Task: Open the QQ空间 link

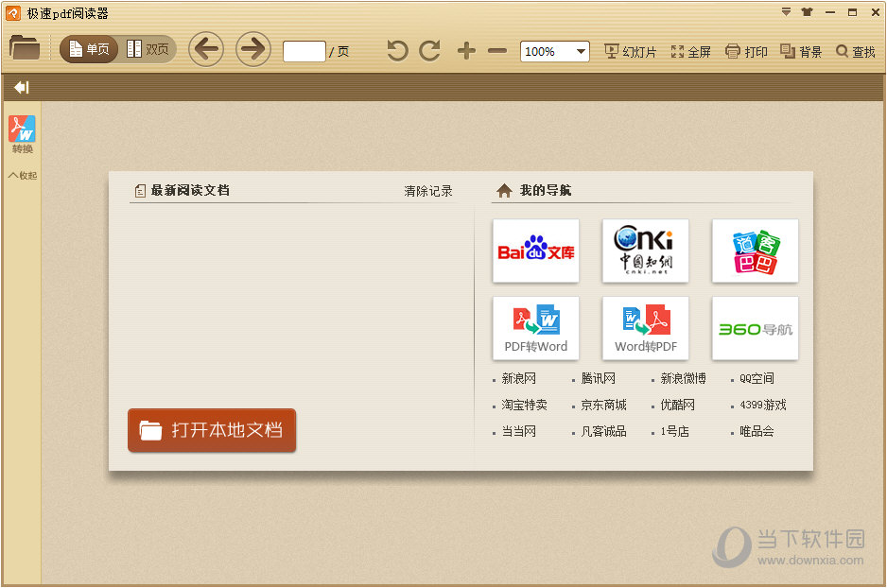Action: pos(757,378)
